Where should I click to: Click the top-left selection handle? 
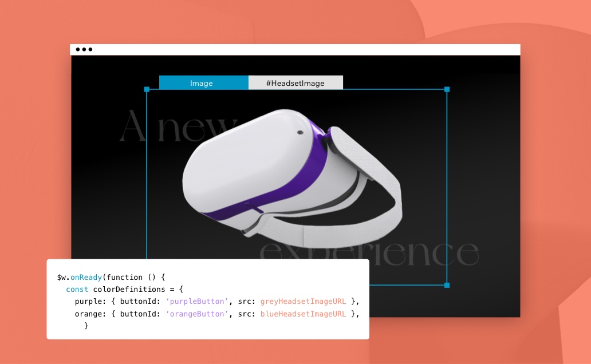[x=147, y=89]
